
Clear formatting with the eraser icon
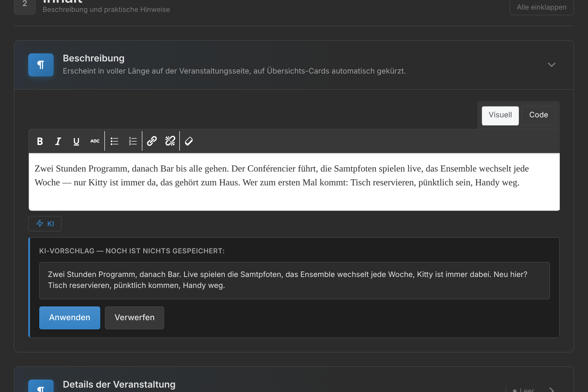189,141
